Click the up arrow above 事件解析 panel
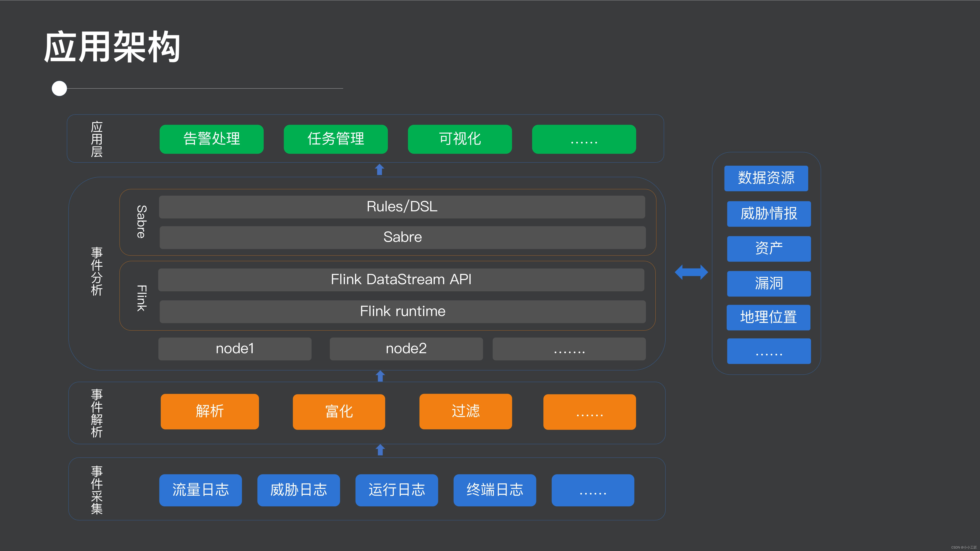 [380, 376]
